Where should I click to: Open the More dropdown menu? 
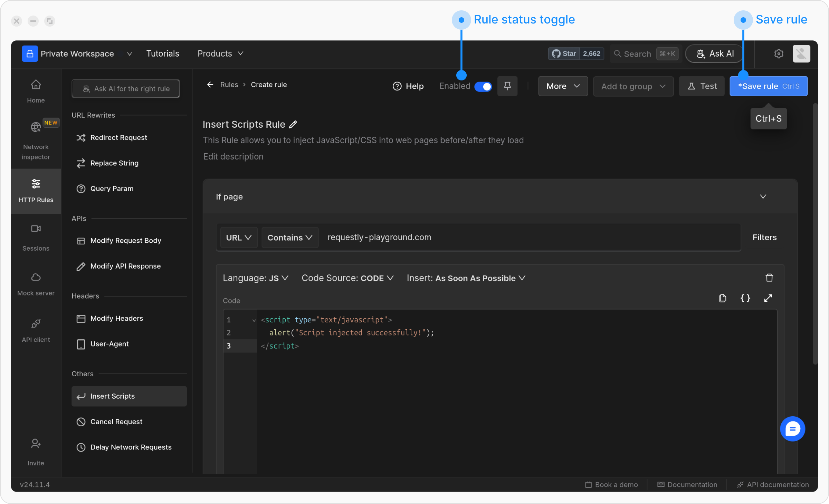click(563, 86)
